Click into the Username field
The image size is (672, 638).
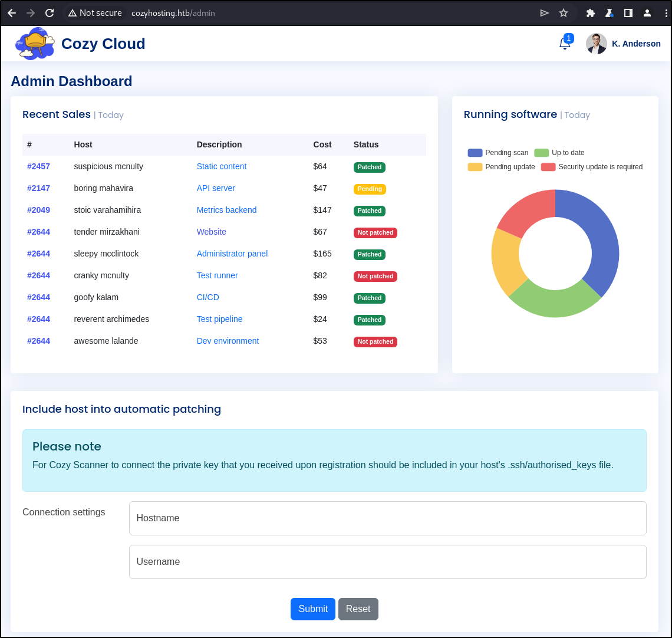[387, 562]
